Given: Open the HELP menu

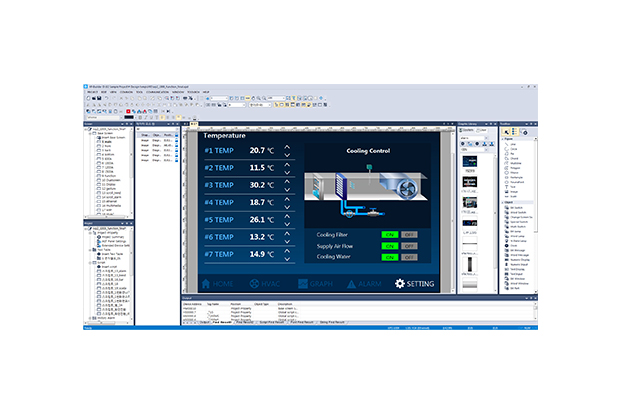Looking at the screenshot, I should tap(206, 92).
